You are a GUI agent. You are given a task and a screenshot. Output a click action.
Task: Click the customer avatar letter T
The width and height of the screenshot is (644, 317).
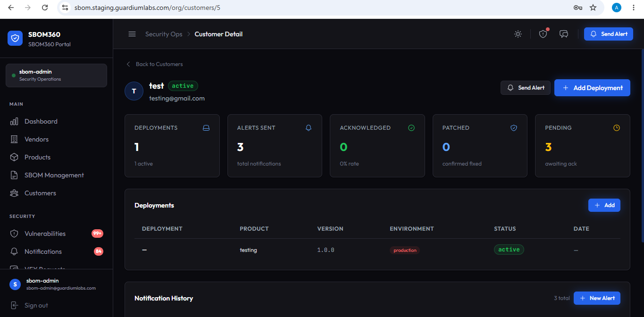134,91
